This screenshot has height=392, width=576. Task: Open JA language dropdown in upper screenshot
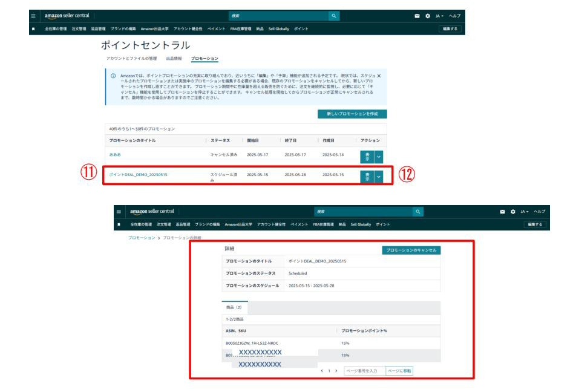pos(439,16)
